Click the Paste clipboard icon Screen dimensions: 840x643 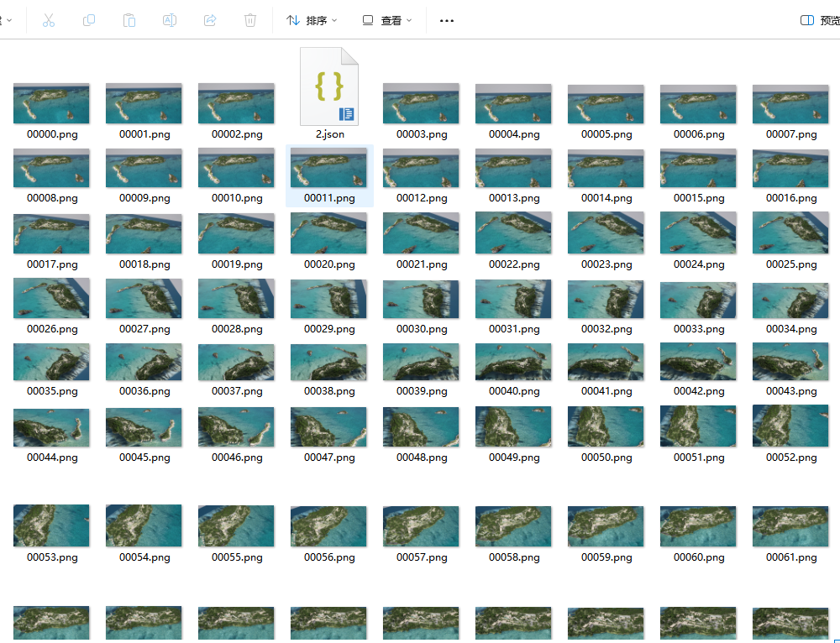coord(129,20)
